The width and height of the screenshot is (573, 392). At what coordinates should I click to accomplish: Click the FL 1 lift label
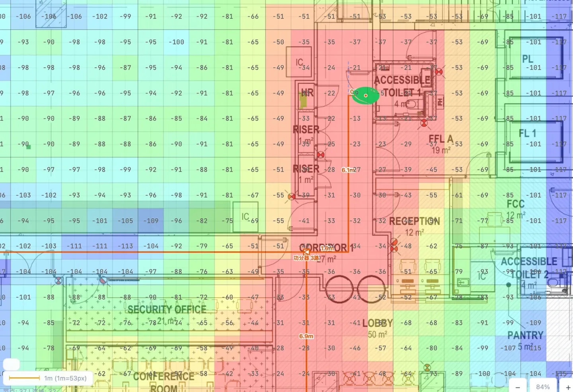[527, 133]
